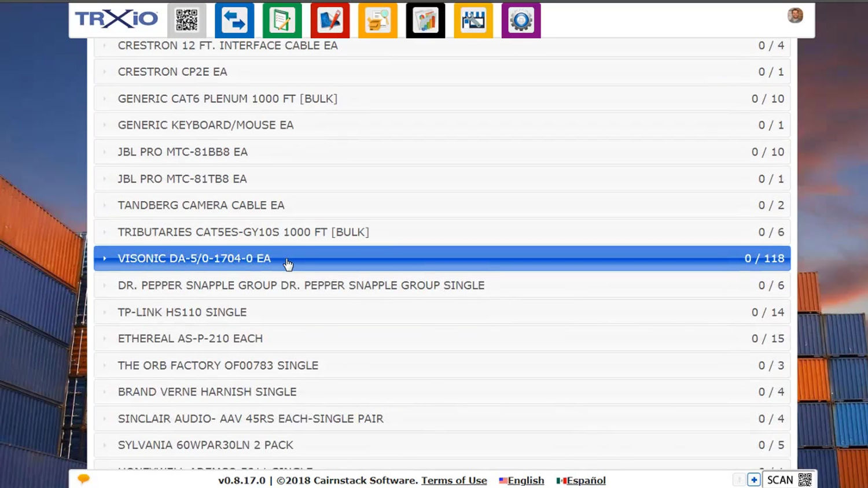This screenshot has width=868, height=488.
Task: Select GENERIC KEYBOARD/MOUSE EA item
Action: [x=205, y=125]
